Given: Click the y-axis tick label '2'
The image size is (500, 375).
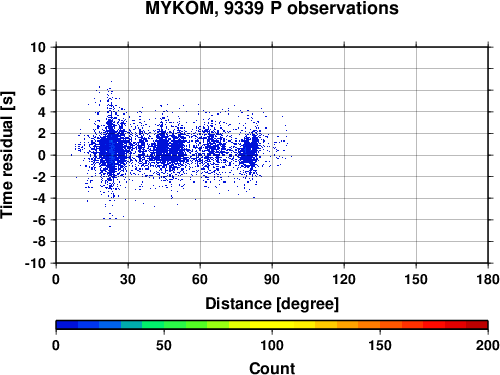Looking at the screenshot, I should pos(42,134).
